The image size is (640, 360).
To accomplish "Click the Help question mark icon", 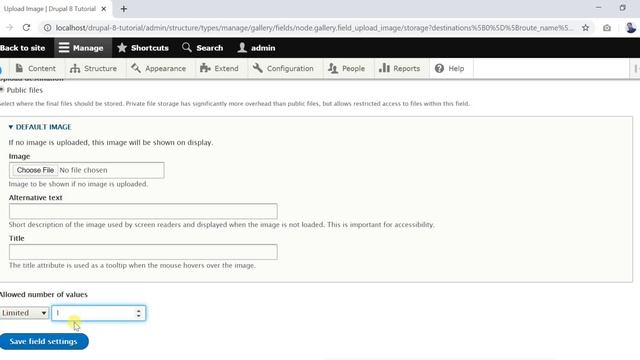I will (439, 68).
